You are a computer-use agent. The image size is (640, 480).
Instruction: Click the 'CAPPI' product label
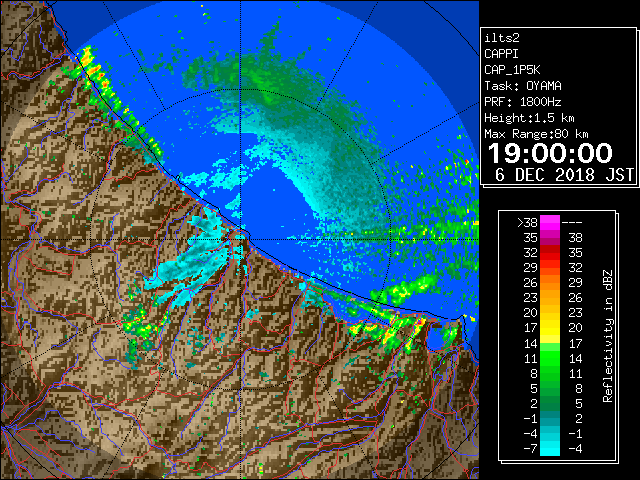pos(501,54)
